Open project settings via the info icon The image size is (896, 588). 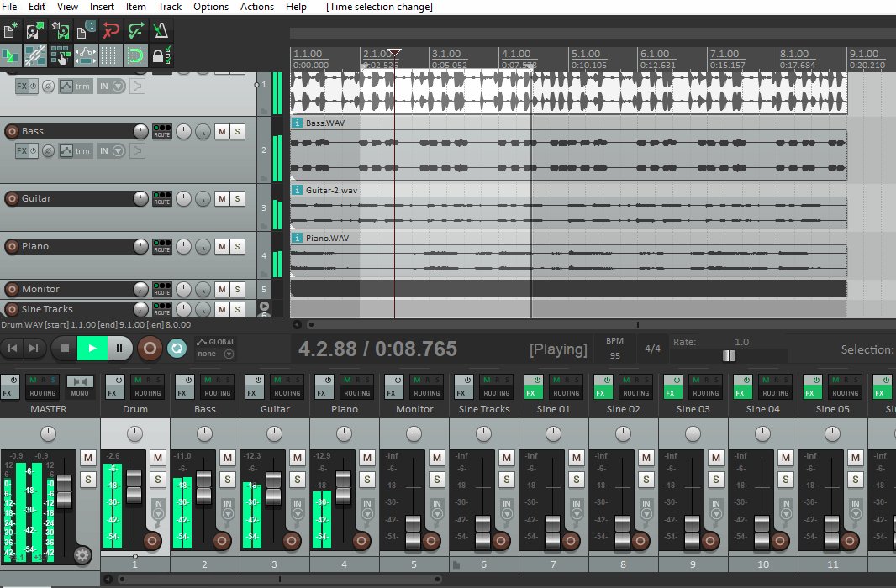[x=84, y=30]
